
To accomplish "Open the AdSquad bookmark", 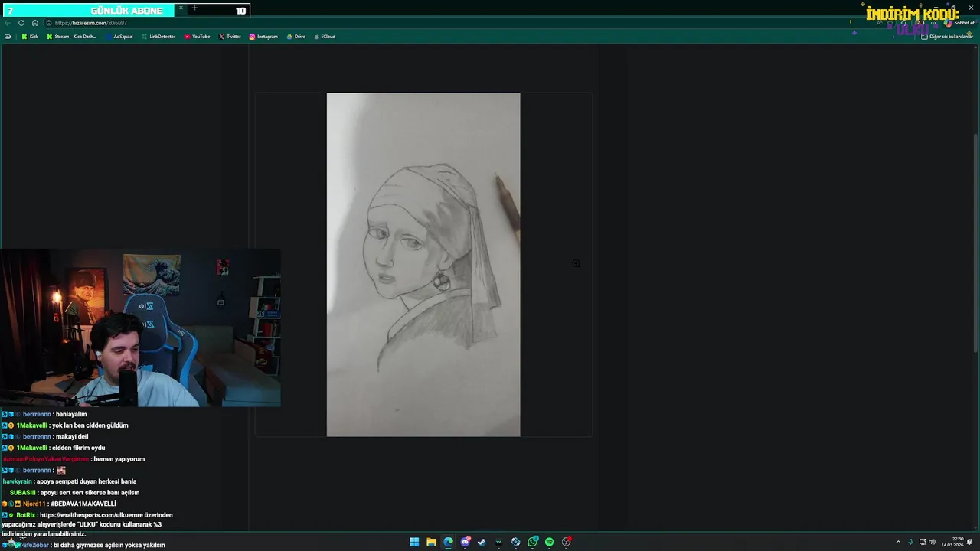I will (119, 37).
